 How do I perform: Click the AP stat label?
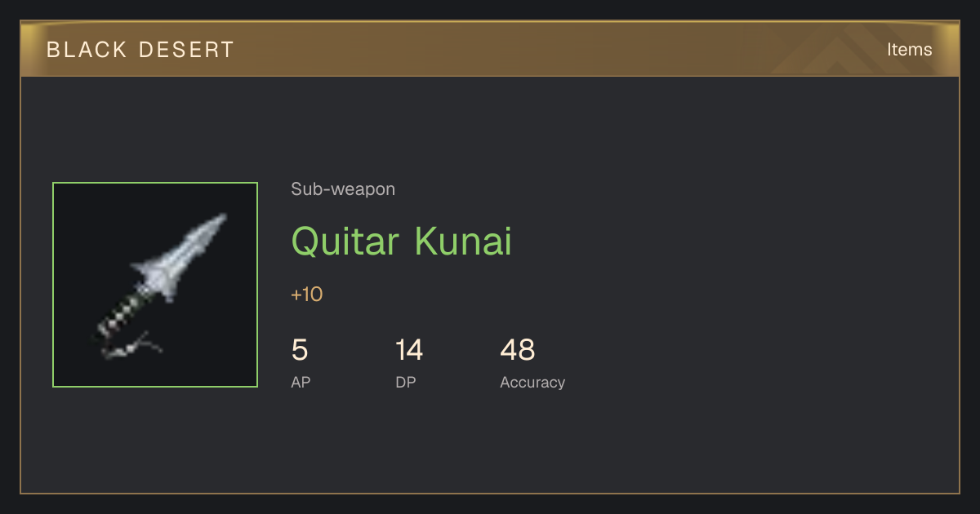(x=301, y=382)
